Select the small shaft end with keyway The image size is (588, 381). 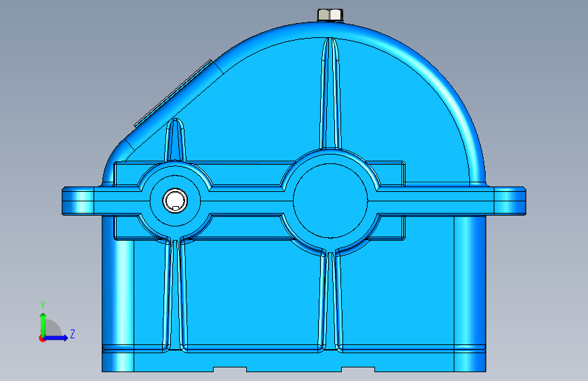coord(175,200)
